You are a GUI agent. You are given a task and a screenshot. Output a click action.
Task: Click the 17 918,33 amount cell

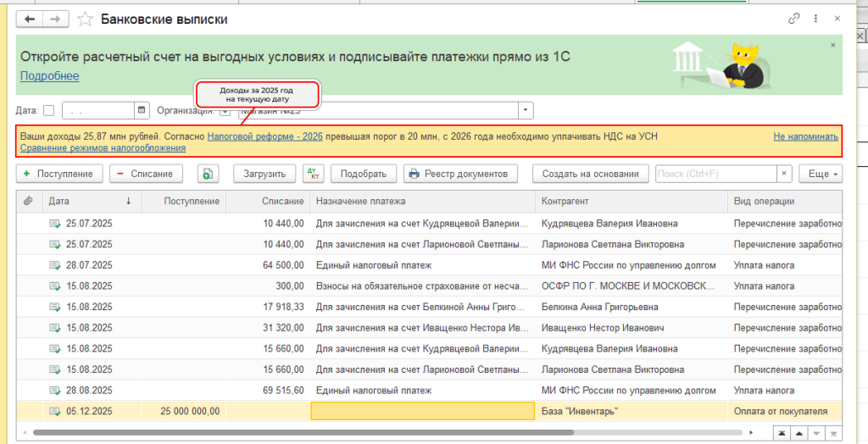click(268, 308)
